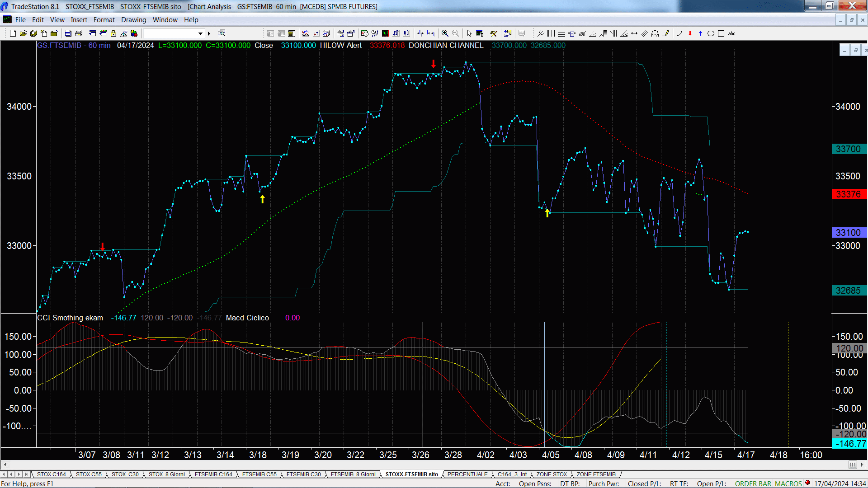Click the padlock icon in toolbar
The image size is (868, 488).
point(113,33)
